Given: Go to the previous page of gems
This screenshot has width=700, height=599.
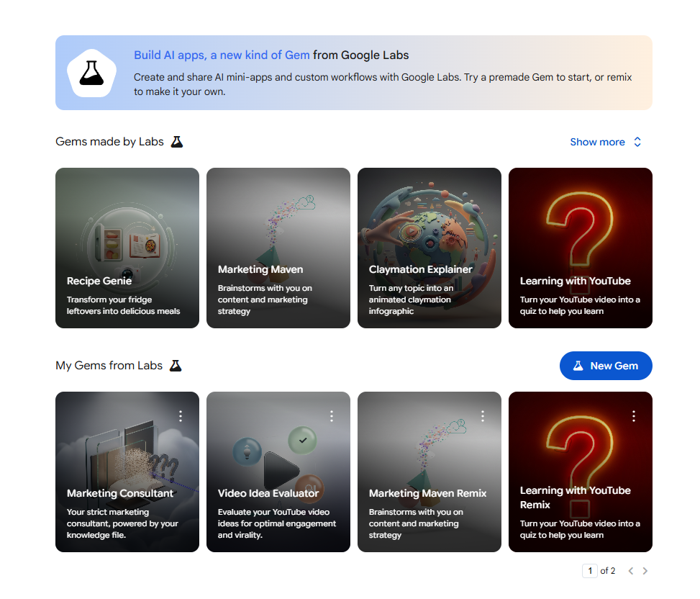Looking at the screenshot, I should tap(631, 571).
